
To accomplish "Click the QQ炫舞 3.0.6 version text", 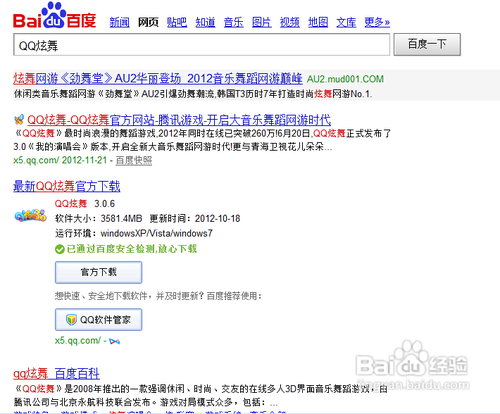I will tap(85, 204).
